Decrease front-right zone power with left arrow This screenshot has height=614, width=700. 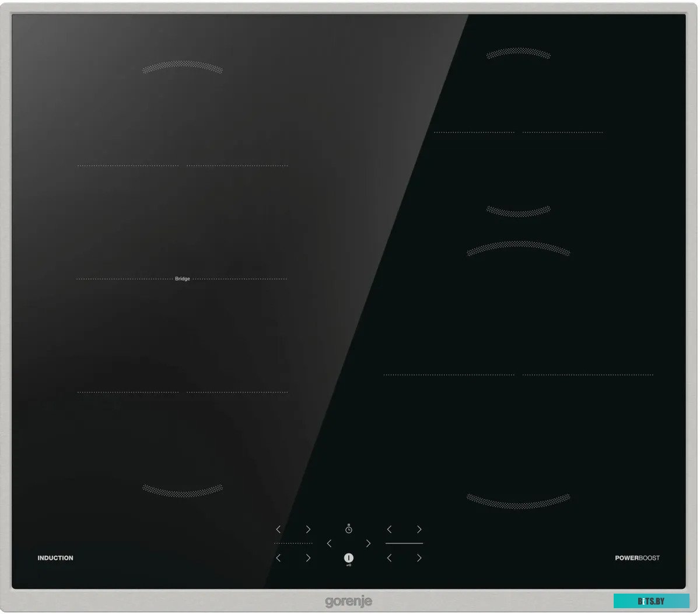click(x=389, y=558)
